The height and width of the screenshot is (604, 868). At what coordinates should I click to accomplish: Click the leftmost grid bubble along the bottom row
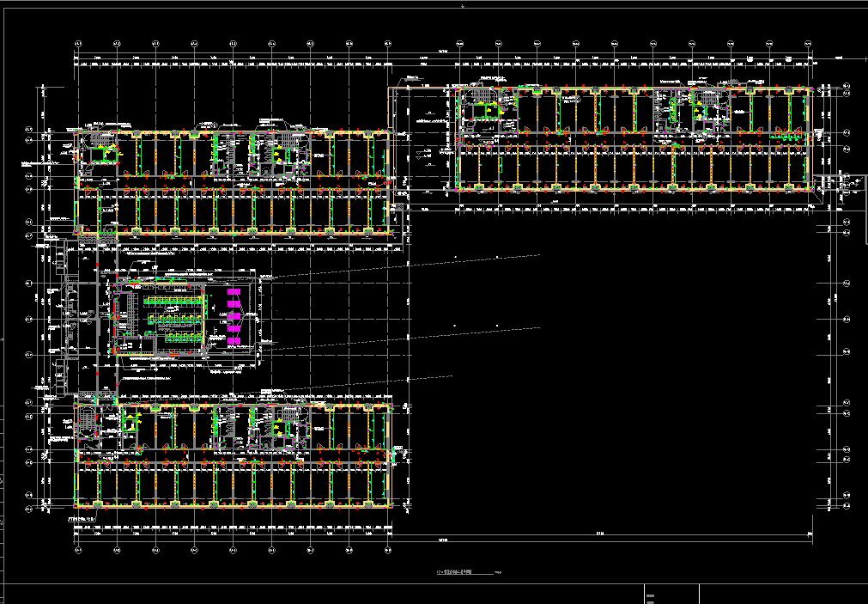point(77,549)
